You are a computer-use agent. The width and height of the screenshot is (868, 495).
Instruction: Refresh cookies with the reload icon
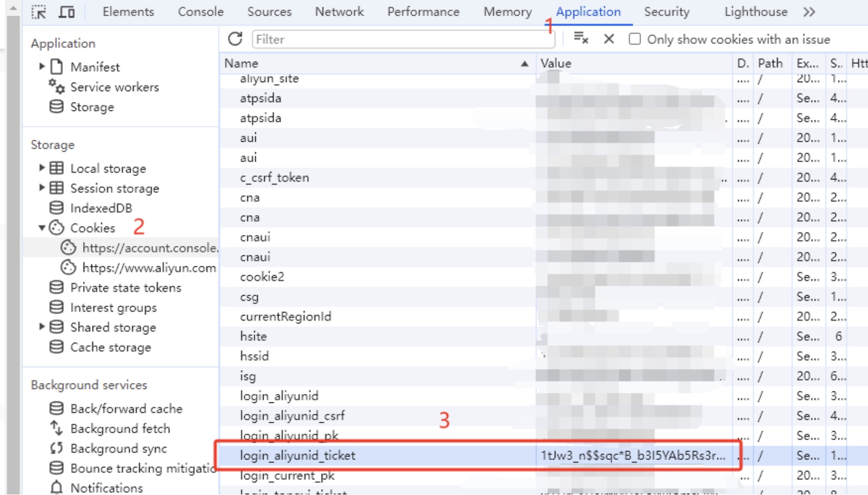(235, 39)
